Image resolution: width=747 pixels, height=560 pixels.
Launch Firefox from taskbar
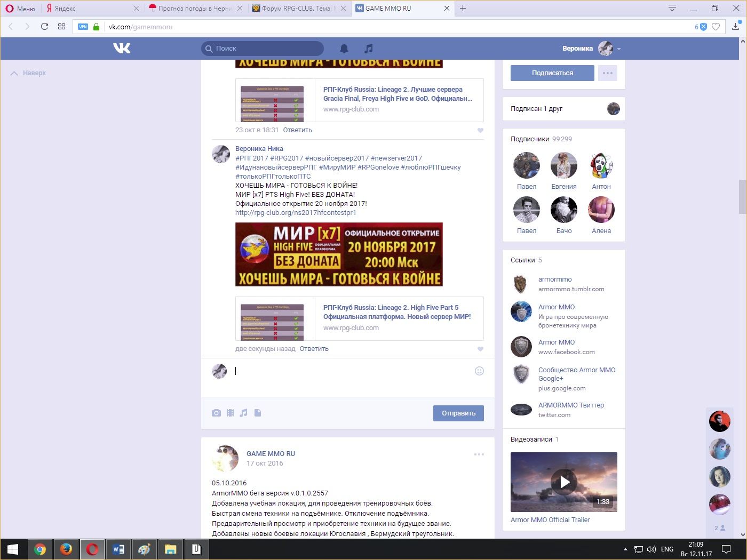pos(66,549)
